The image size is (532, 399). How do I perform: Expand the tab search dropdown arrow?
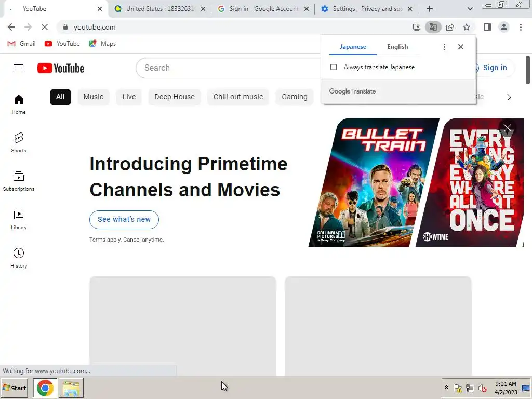point(470,9)
